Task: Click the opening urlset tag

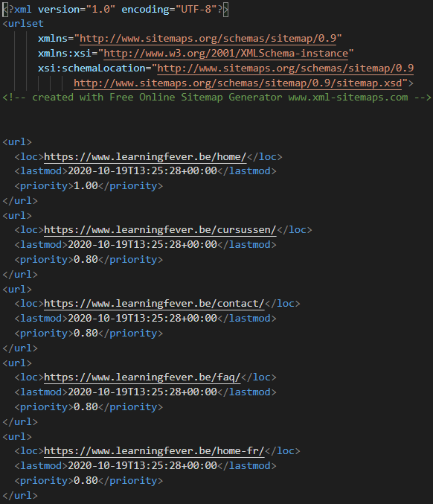Action: point(23,24)
